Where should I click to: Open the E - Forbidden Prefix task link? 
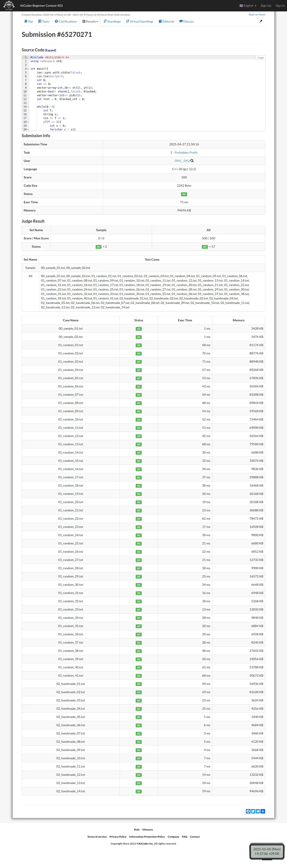[184, 153]
